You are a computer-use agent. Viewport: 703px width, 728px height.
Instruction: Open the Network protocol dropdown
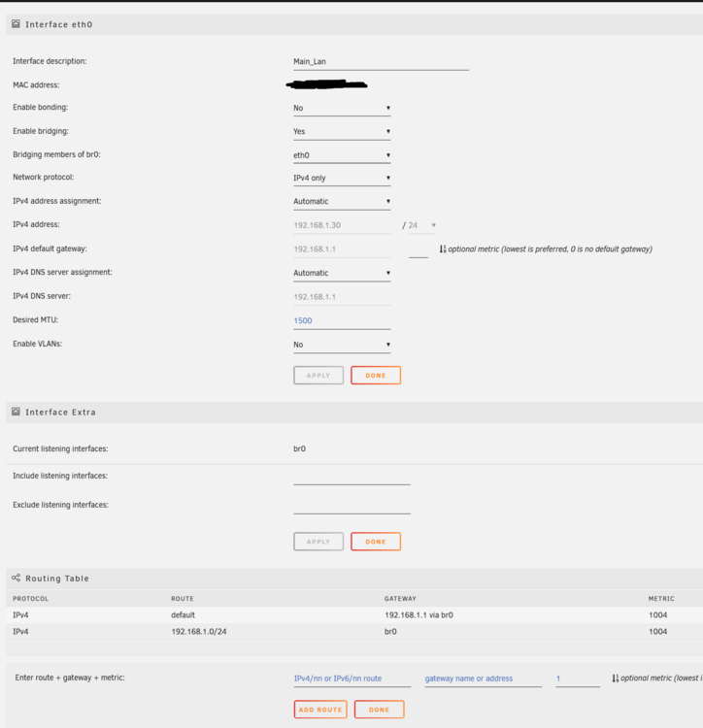(x=342, y=179)
